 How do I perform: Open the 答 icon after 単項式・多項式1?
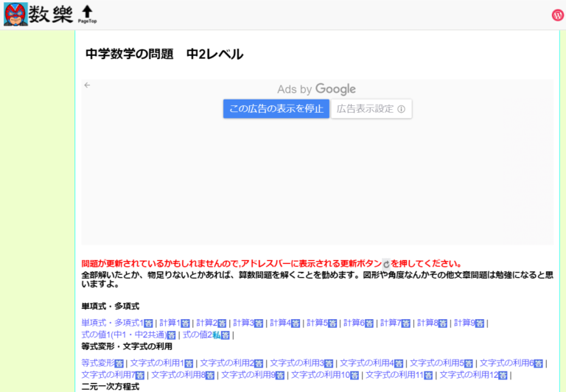pyautogui.click(x=148, y=323)
